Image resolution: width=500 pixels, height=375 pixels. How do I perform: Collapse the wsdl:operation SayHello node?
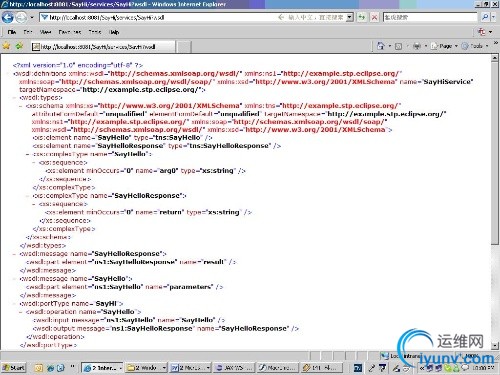pyautogui.click(x=21, y=312)
